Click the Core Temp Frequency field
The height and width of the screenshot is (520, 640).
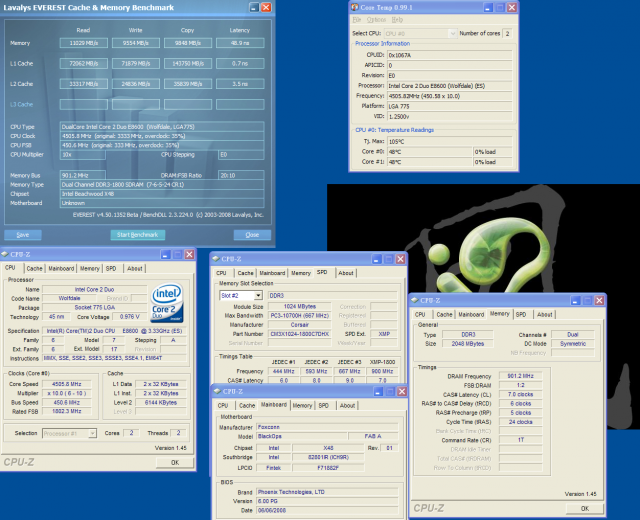pyautogui.click(x=449, y=96)
